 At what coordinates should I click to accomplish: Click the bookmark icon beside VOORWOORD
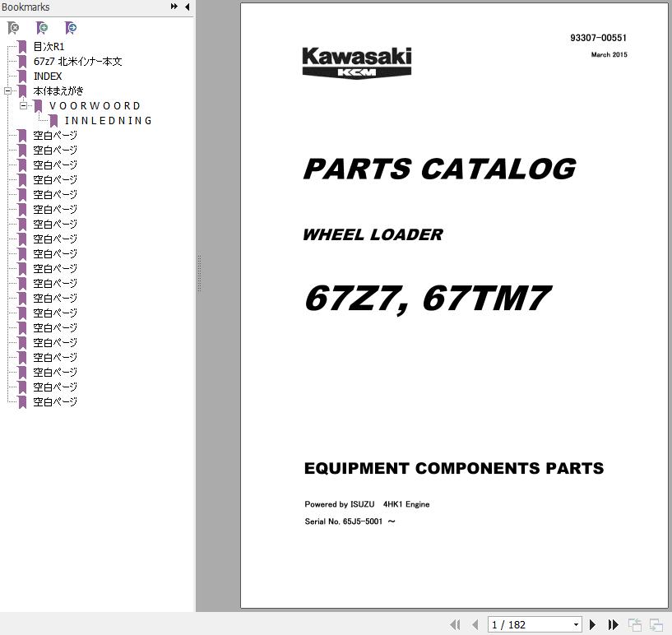click(39, 106)
